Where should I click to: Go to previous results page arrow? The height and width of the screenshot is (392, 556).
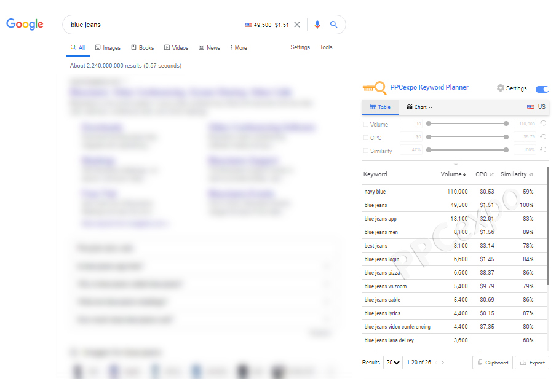pyautogui.click(x=436, y=363)
